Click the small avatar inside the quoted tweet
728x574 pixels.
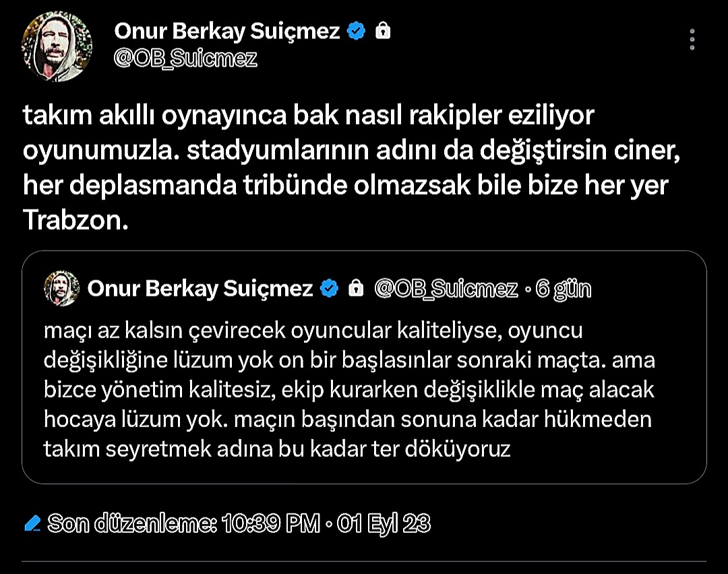click(62, 289)
